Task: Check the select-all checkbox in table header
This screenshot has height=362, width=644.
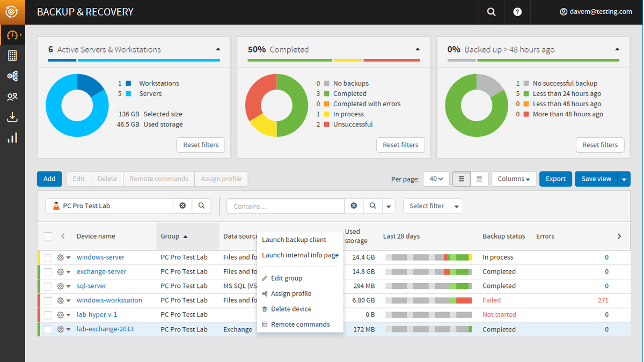Action: click(x=47, y=236)
